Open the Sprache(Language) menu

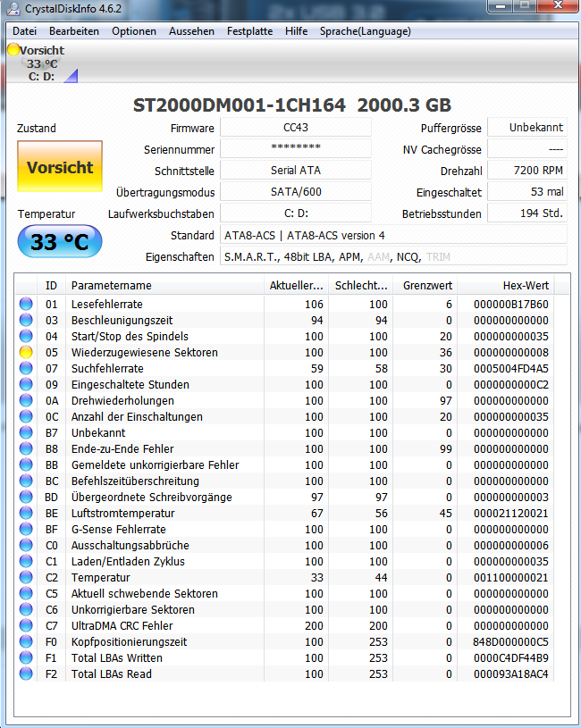[365, 31]
